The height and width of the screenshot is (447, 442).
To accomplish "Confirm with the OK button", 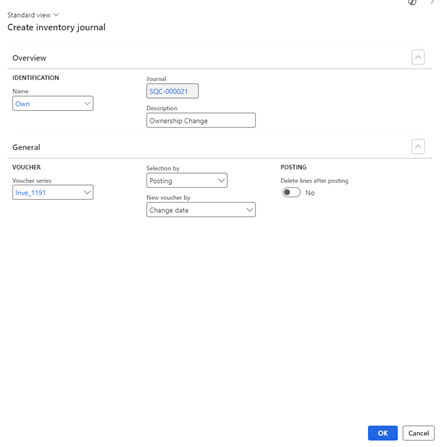I will point(383,433).
